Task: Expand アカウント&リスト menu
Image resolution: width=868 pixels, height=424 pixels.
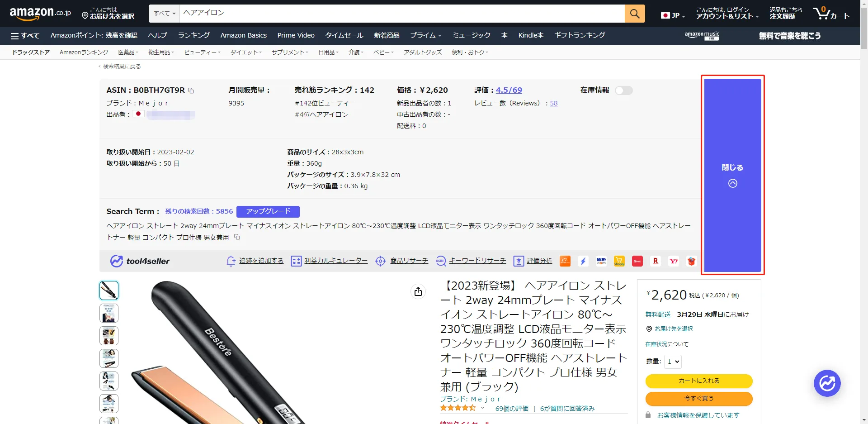Action: pyautogui.click(x=727, y=13)
